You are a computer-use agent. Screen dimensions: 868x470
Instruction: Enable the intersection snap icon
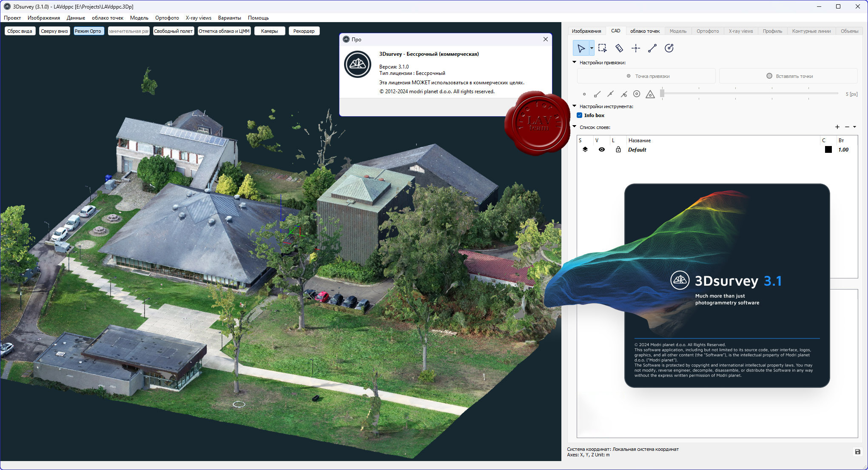click(624, 94)
